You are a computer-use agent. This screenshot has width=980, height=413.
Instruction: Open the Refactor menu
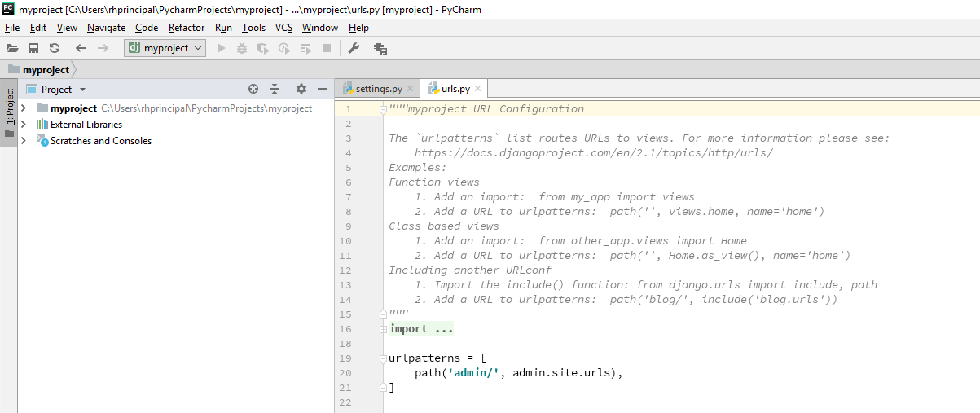click(x=187, y=28)
